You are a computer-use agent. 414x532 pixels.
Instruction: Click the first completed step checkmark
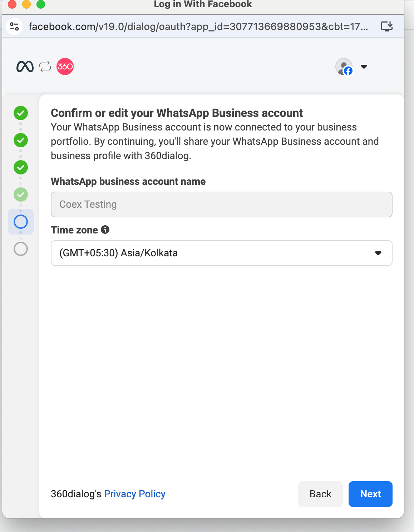click(x=21, y=113)
